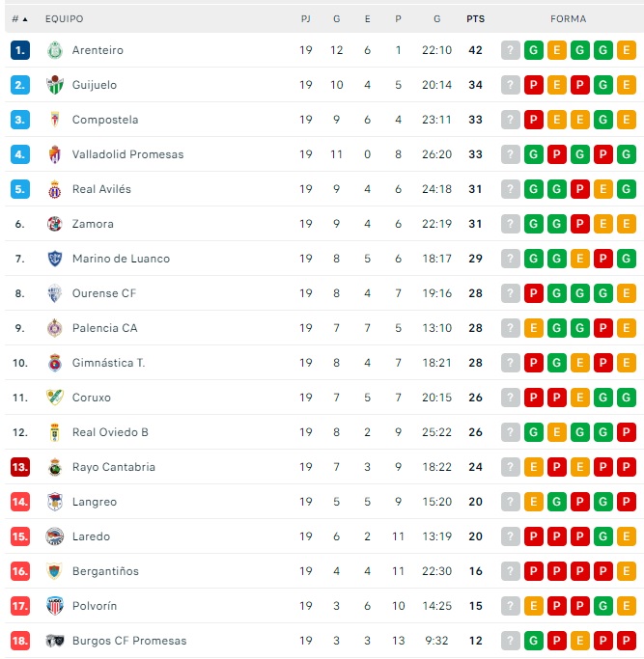Click Real Oviedo B badge icon

tap(54, 432)
